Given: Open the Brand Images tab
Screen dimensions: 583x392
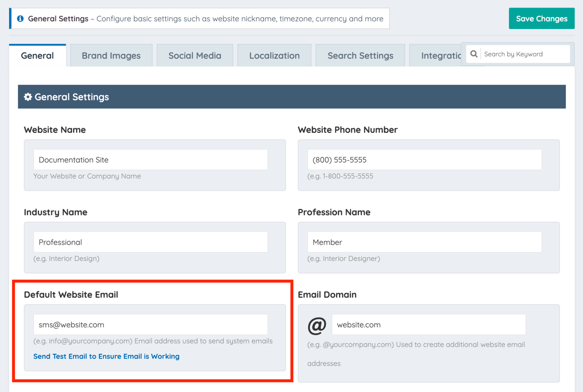Looking at the screenshot, I should point(111,56).
